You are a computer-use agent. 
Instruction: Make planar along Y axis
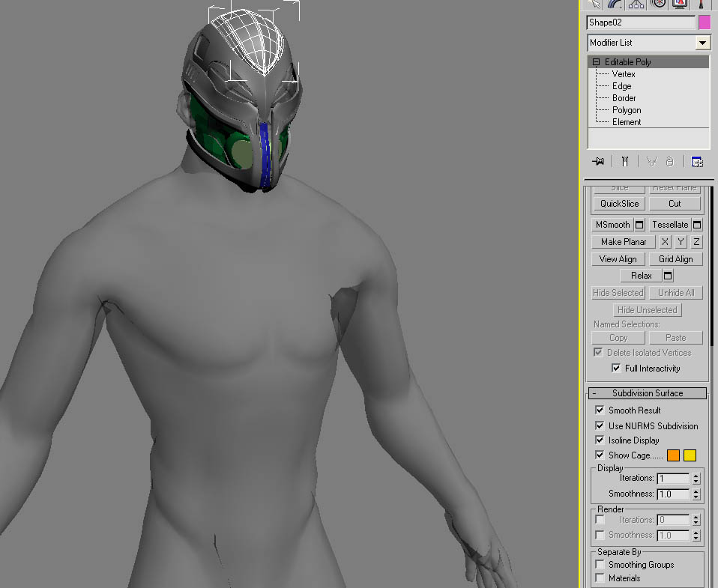681,242
